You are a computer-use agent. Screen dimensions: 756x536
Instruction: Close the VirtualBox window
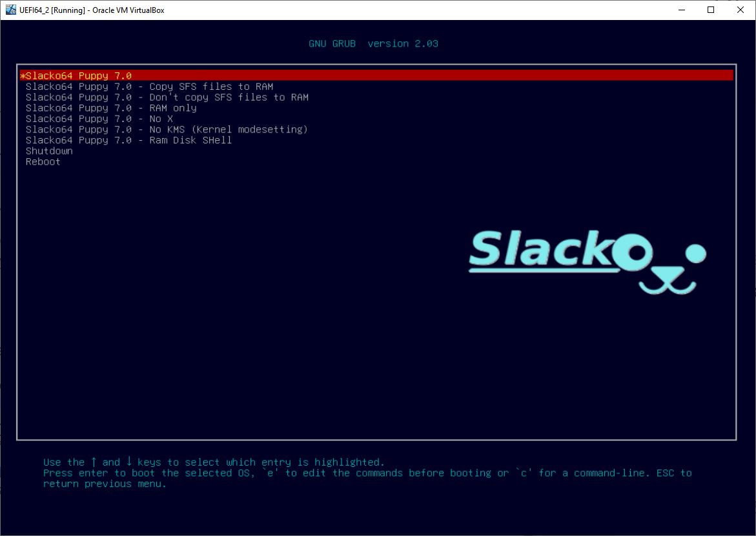740,10
